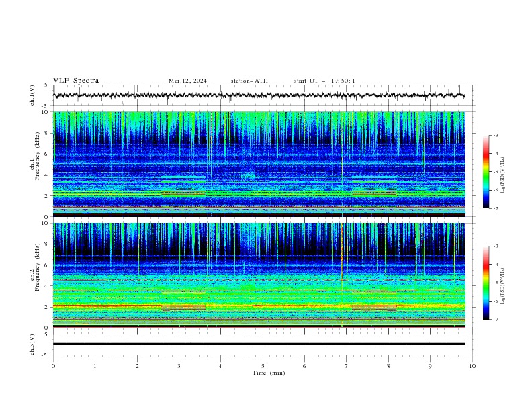Click the upper PSD color bar

(486, 172)
